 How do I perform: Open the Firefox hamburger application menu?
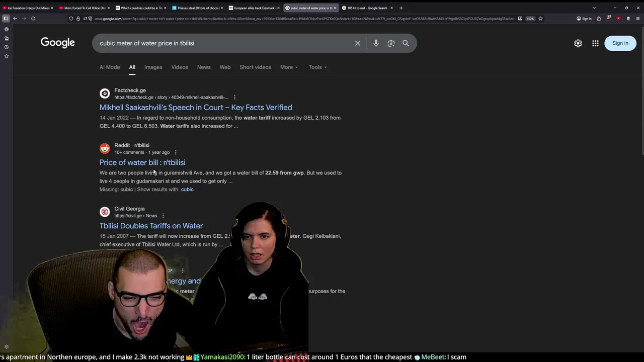tap(637, 19)
